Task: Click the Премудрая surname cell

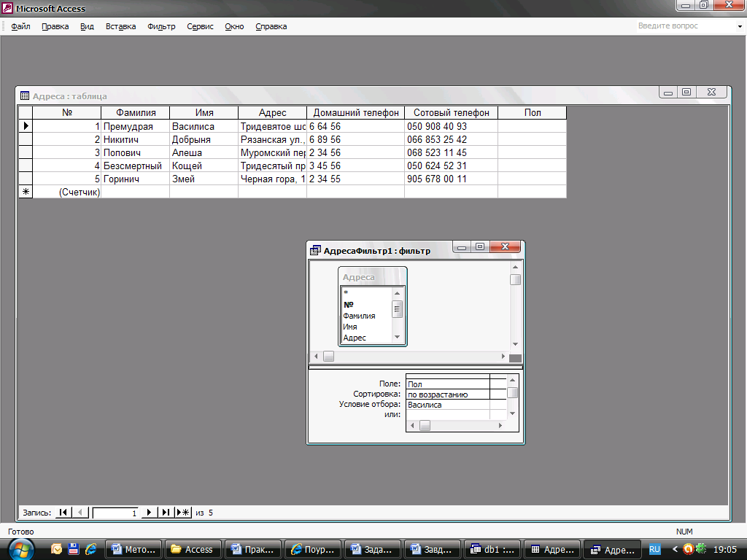Action: (135, 126)
